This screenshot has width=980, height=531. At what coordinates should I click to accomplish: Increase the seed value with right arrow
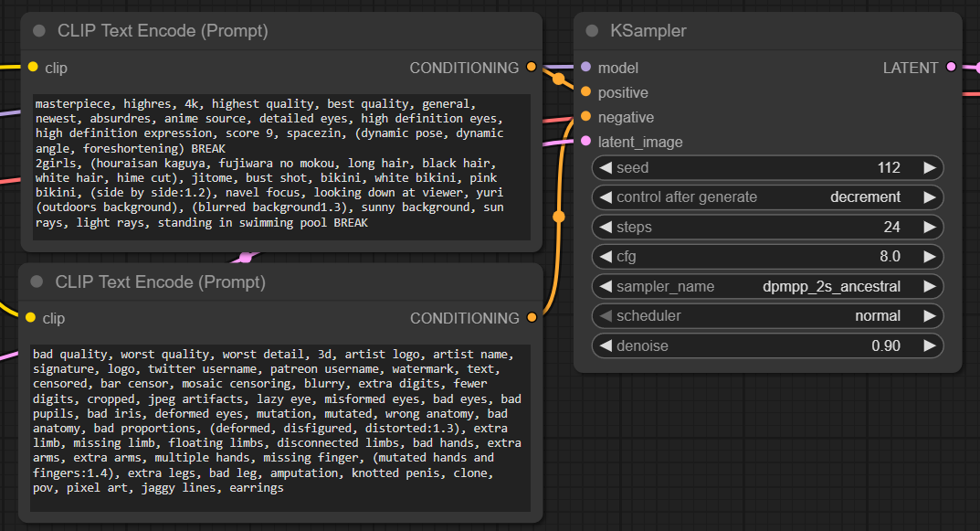coord(929,168)
